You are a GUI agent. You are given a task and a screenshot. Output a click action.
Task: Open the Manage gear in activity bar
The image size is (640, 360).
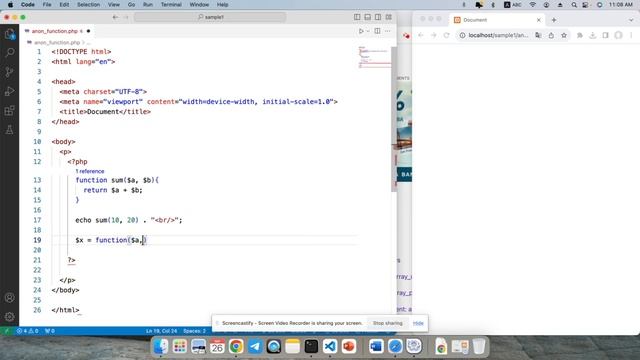tap(9, 316)
